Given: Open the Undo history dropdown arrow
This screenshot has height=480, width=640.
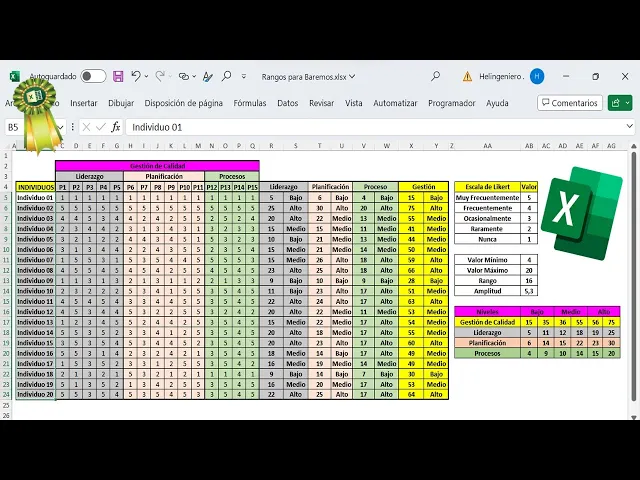Looking at the screenshot, I should [x=146, y=76].
